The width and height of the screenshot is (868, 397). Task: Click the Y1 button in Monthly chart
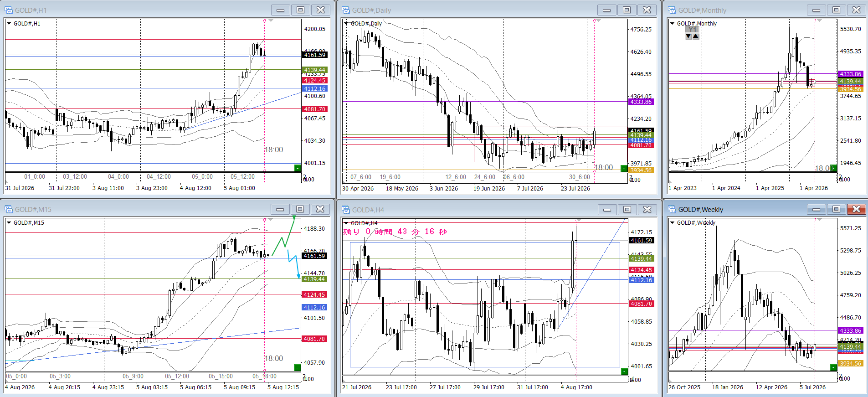tap(692, 29)
